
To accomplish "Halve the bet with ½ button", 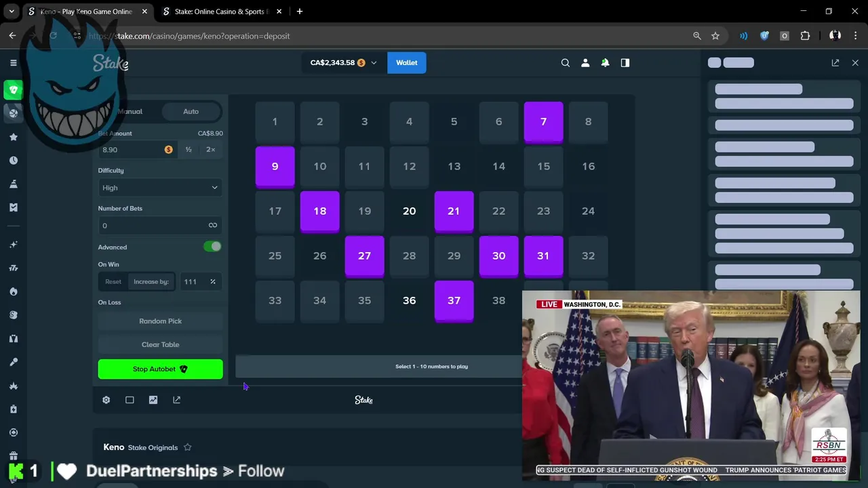I will pyautogui.click(x=189, y=150).
